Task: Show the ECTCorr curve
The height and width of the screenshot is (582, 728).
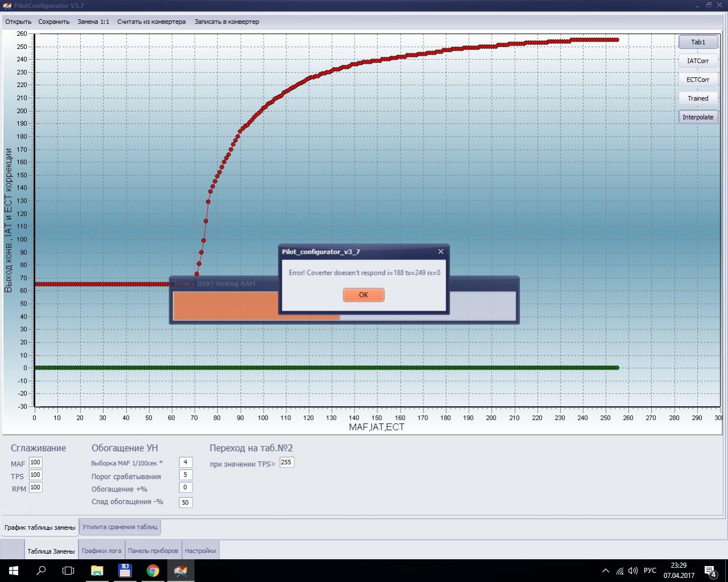Action: [698, 80]
